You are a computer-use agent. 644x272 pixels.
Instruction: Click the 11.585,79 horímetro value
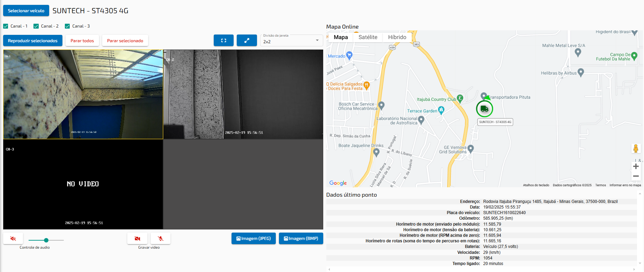tap(492, 224)
